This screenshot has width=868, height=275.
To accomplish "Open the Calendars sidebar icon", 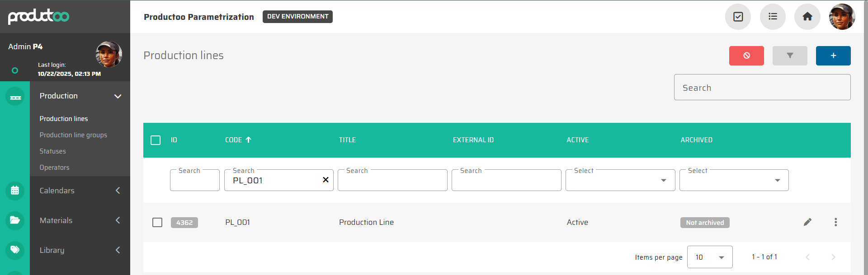I will click(x=15, y=191).
